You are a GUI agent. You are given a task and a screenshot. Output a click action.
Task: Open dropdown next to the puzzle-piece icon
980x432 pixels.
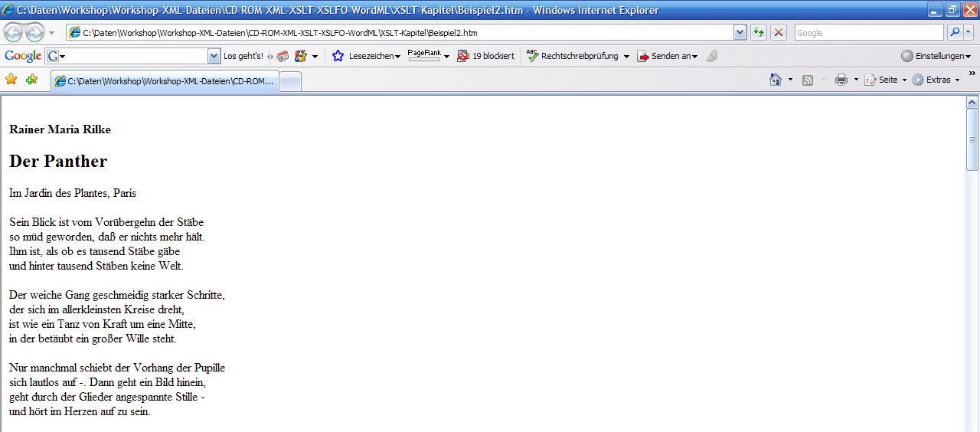pos(315,56)
